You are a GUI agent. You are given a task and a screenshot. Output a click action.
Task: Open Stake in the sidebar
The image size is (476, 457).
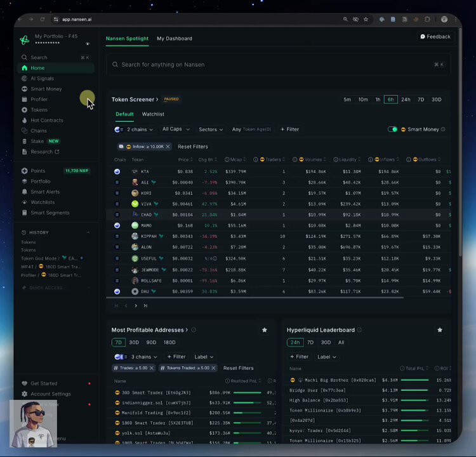[41, 141]
